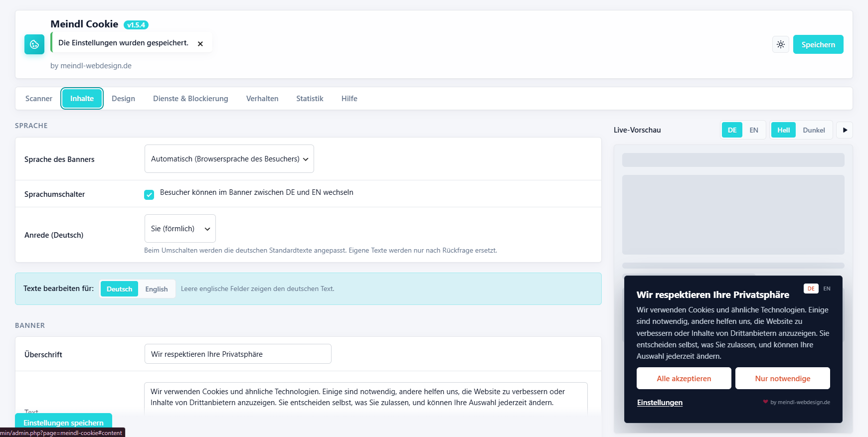Select the DE badge inside the banner

[811, 289]
